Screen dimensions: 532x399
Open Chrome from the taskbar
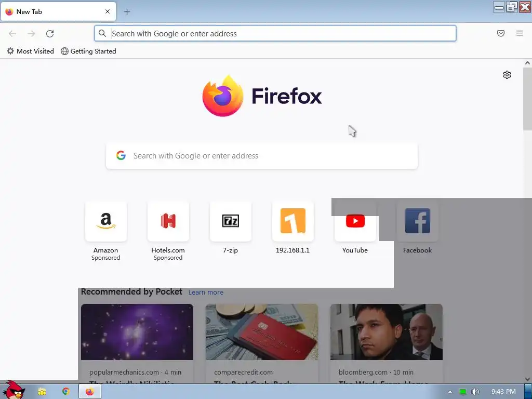point(65,392)
